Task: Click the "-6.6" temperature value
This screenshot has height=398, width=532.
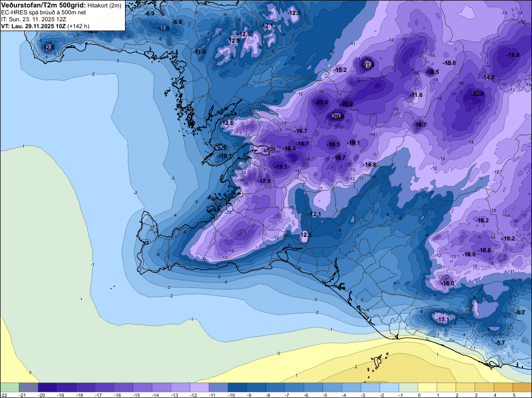Action: pyautogui.click(x=177, y=22)
